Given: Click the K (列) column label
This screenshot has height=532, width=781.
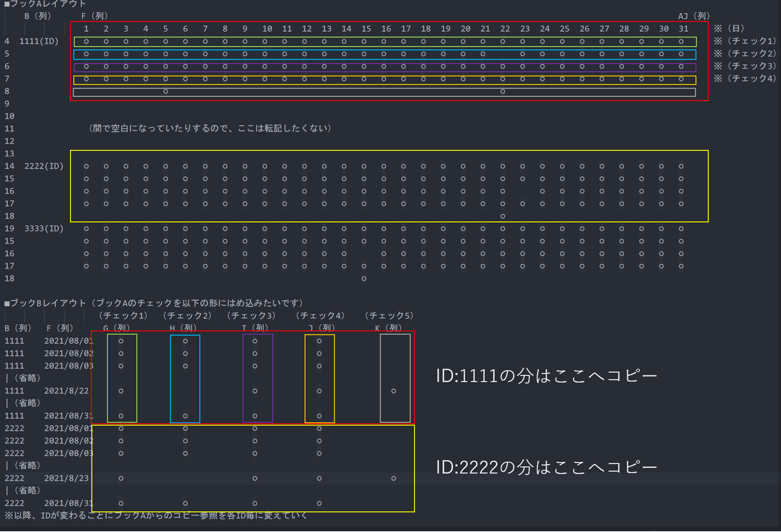Looking at the screenshot, I should (388, 328).
